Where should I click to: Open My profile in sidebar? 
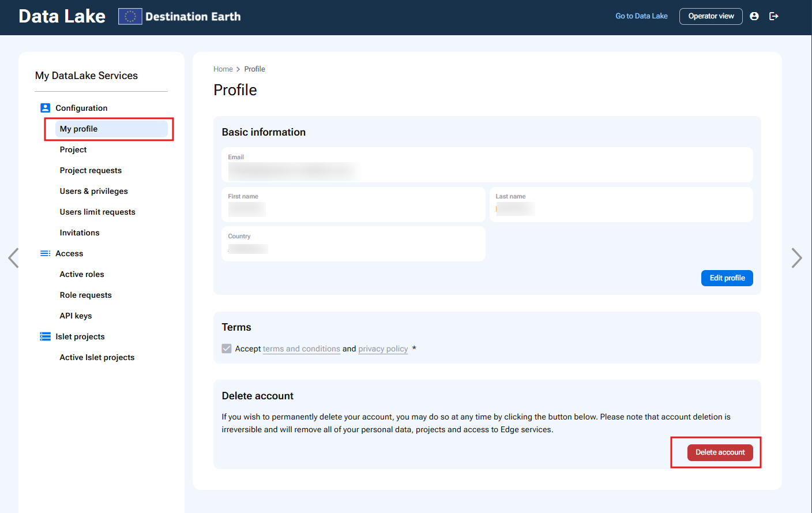pyautogui.click(x=111, y=129)
